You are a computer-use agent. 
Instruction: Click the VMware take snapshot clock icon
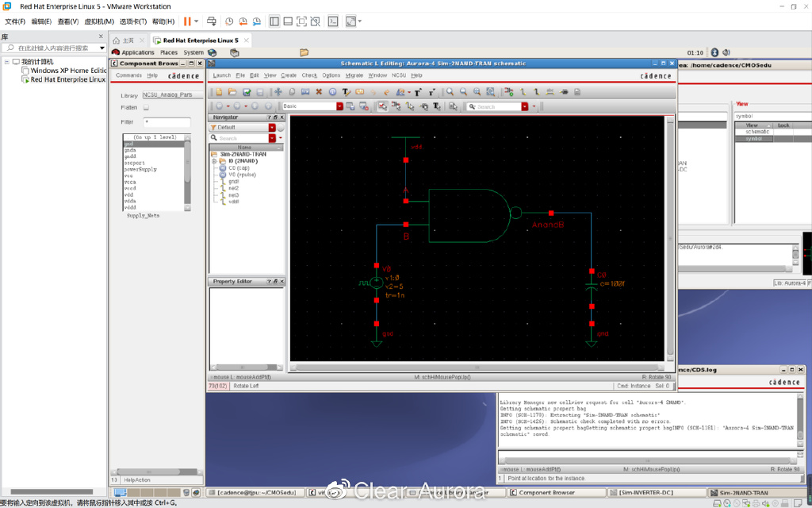point(229,21)
